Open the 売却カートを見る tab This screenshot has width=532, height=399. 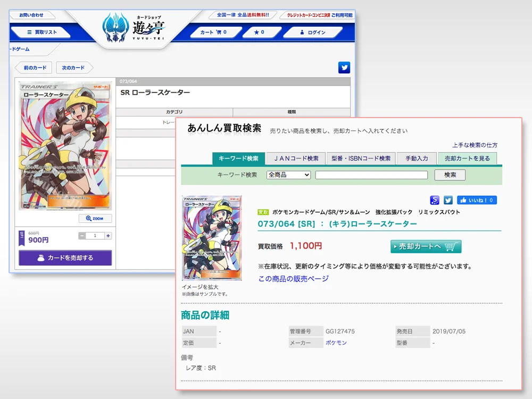click(x=467, y=159)
